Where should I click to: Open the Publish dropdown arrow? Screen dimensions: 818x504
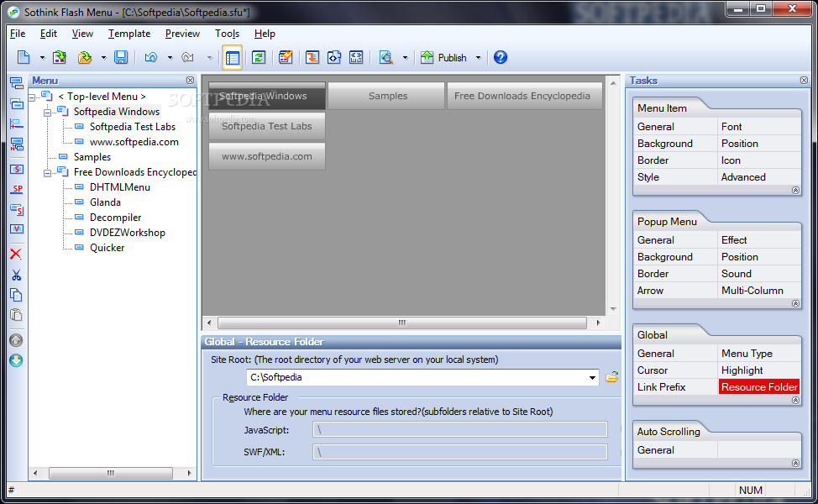pos(478,58)
